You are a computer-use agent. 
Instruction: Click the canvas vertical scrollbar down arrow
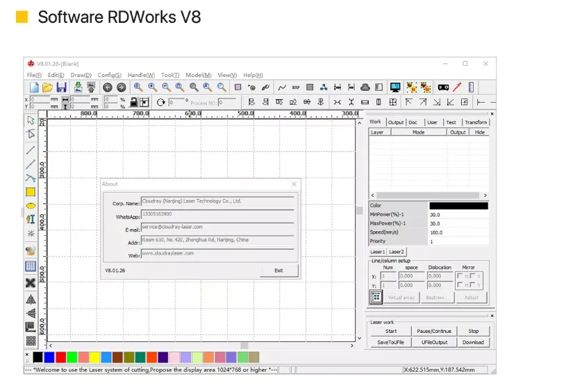(x=359, y=338)
